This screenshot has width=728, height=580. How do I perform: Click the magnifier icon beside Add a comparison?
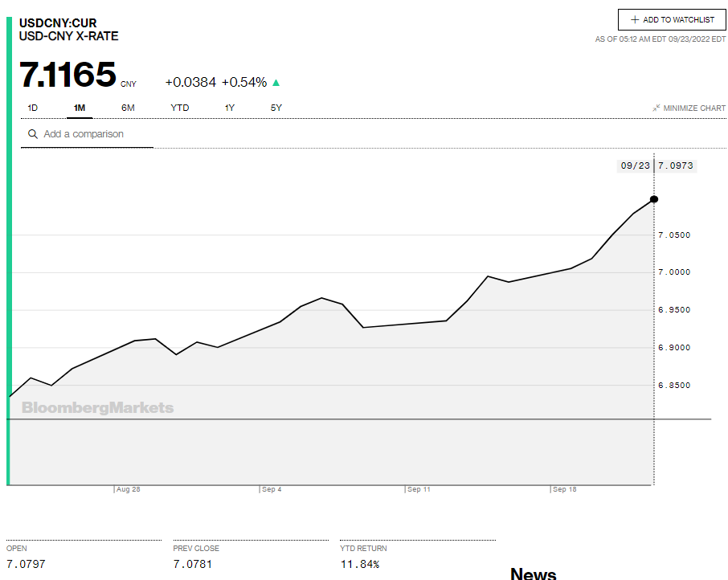(33, 134)
